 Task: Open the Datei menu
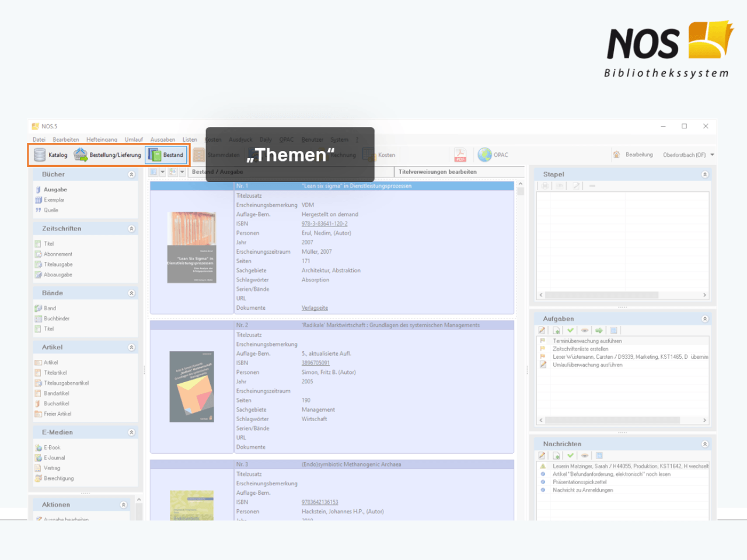(39, 139)
